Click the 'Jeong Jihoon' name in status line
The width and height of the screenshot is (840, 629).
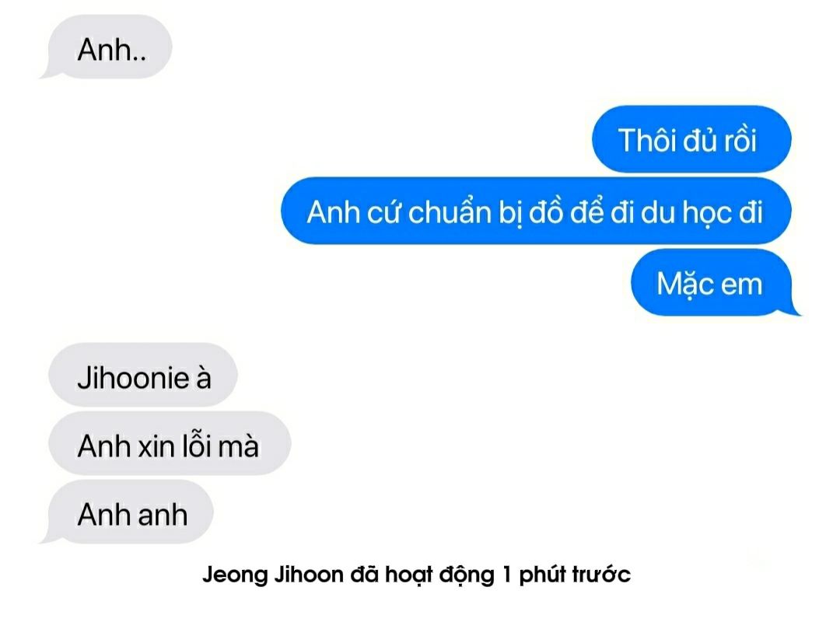(273, 575)
